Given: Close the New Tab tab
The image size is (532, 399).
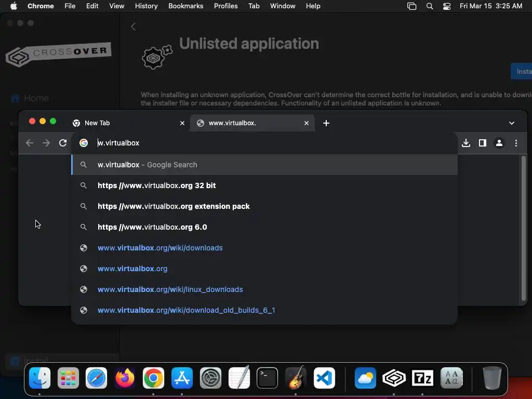Looking at the screenshot, I should 182,123.
